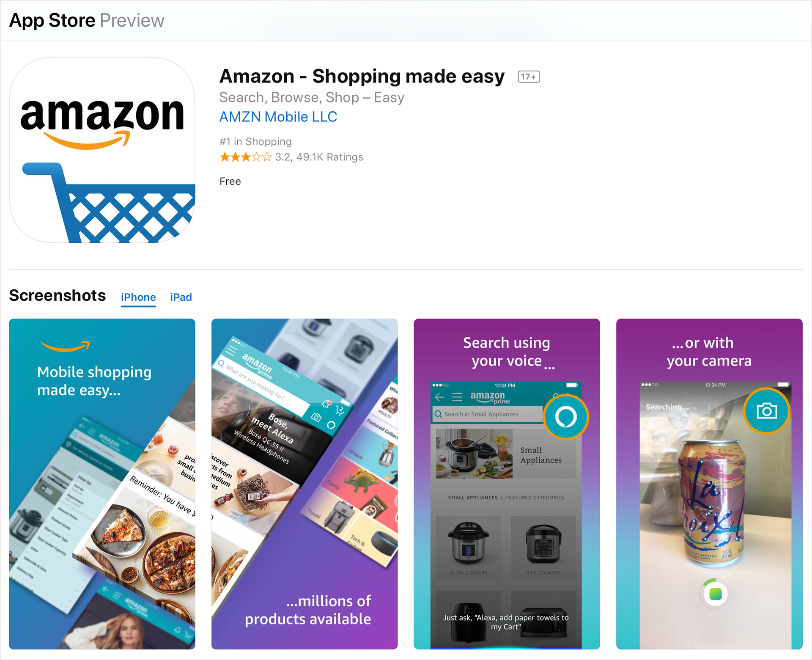This screenshot has width=812, height=660.
Task: Click the hamburger menu in voice search screenshot
Action: click(457, 397)
